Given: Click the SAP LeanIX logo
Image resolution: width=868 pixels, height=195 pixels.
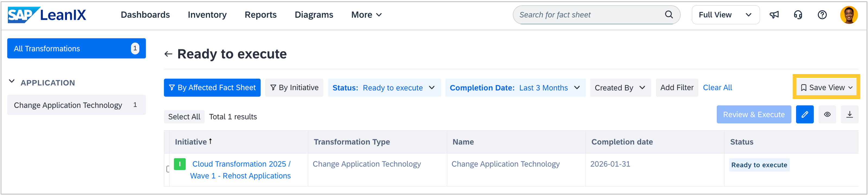Looking at the screenshot, I should click(x=47, y=15).
